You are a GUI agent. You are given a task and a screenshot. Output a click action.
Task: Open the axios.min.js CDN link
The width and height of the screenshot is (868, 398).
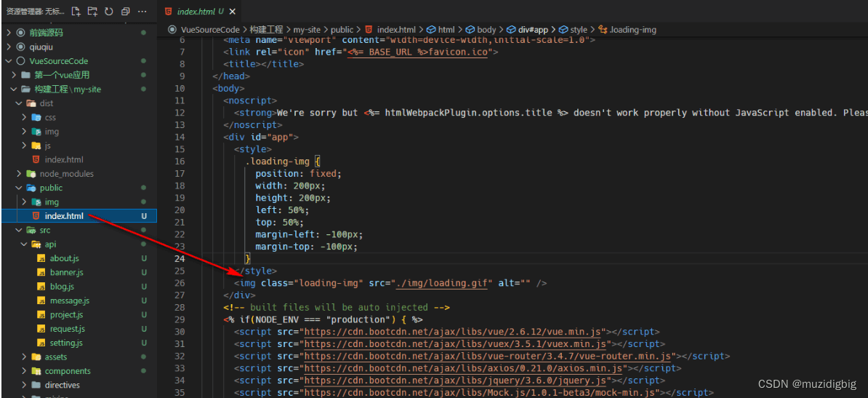[464, 369]
